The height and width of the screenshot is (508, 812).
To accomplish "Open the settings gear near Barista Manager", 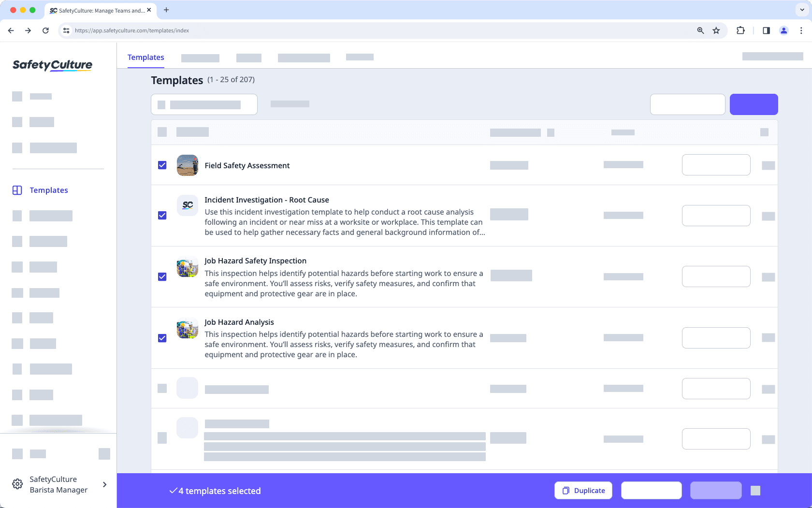I will [x=17, y=484].
